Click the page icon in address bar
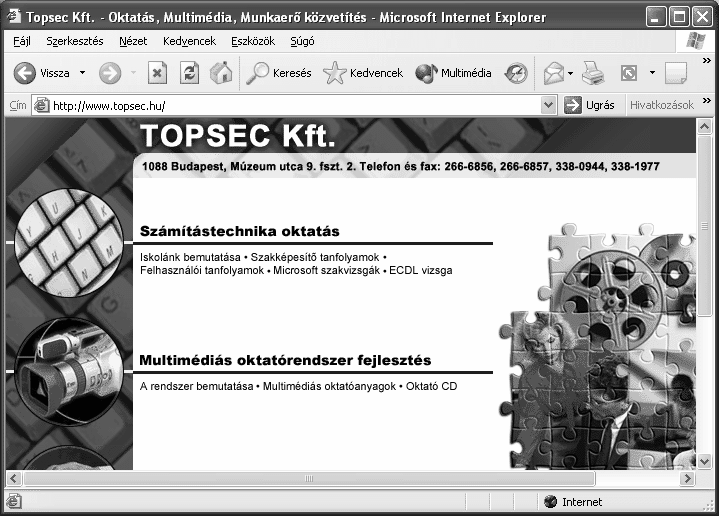Image resolution: width=719 pixels, height=516 pixels. (x=42, y=105)
